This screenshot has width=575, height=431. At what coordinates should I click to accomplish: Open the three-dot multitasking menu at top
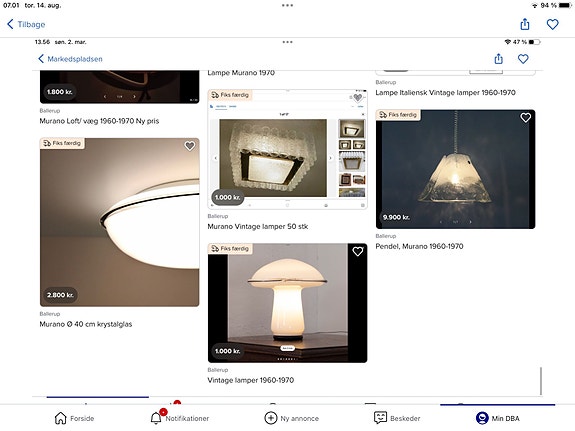(x=288, y=6)
